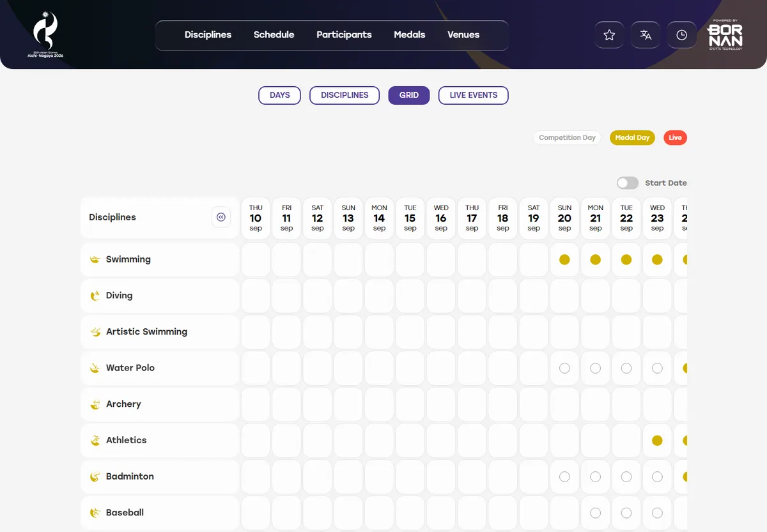Switch to the LIVE EVENTS tab
767x532 pixels.
(474, 95)
